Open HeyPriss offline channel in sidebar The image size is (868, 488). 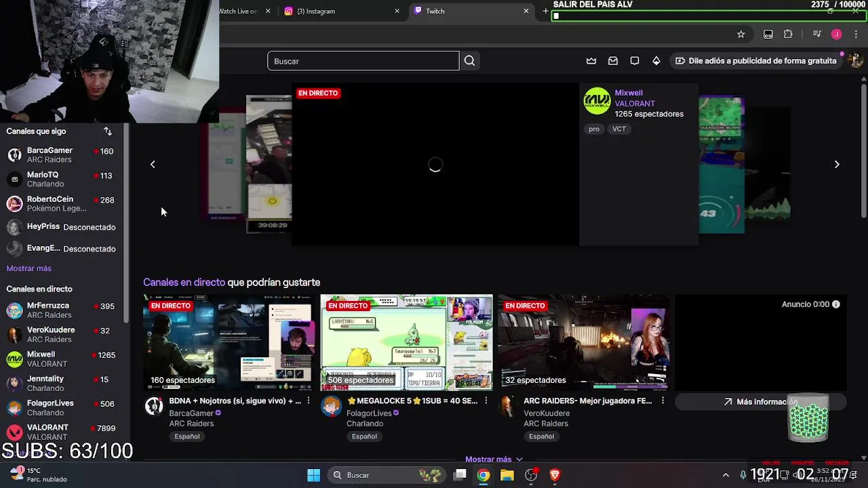[61, 227]
